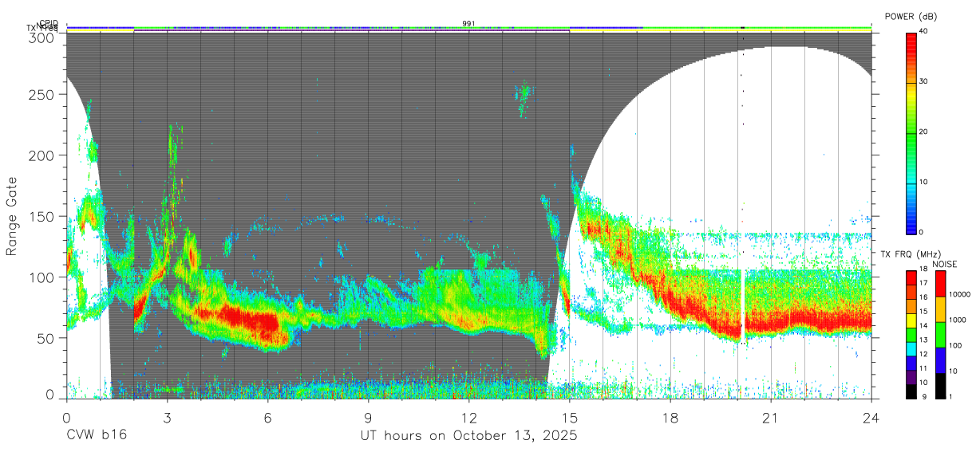The height and width of the screenshot is (452, 980).
Task: Click the 6 tick on UT hours axis
Action: [x=267, y=417]
